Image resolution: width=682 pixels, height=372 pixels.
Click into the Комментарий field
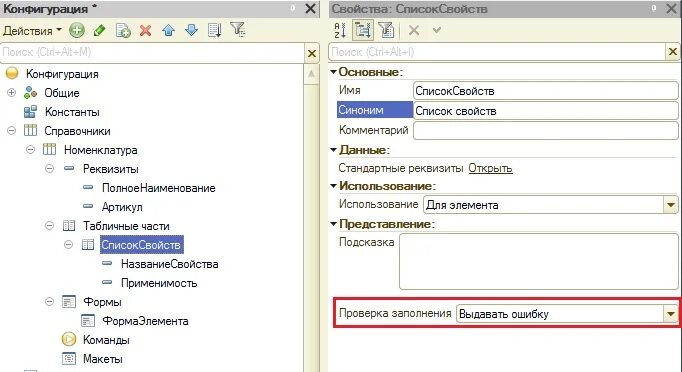click(x=545, y=131)
